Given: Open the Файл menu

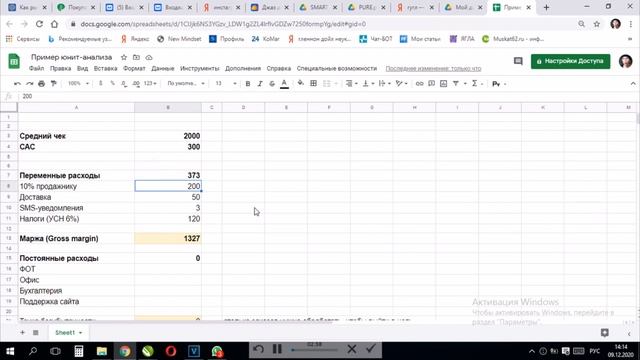Looking at the screenshot, I should (36, 68).
